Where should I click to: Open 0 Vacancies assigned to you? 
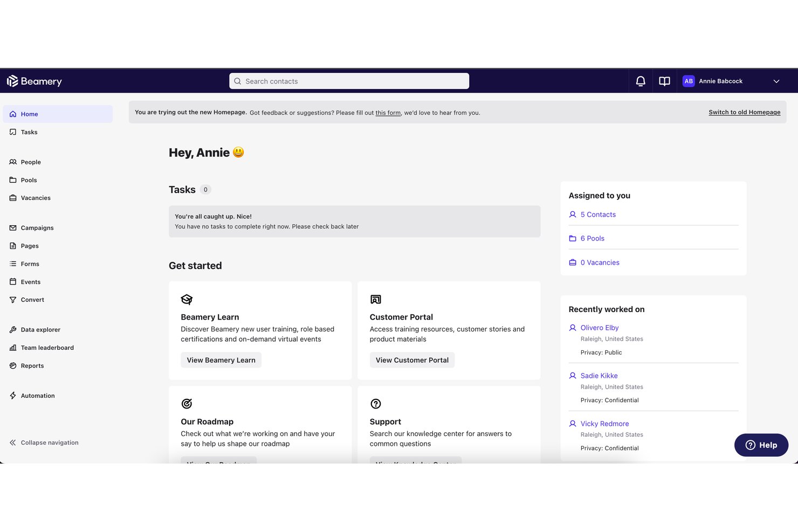click(x=600, y=262)
